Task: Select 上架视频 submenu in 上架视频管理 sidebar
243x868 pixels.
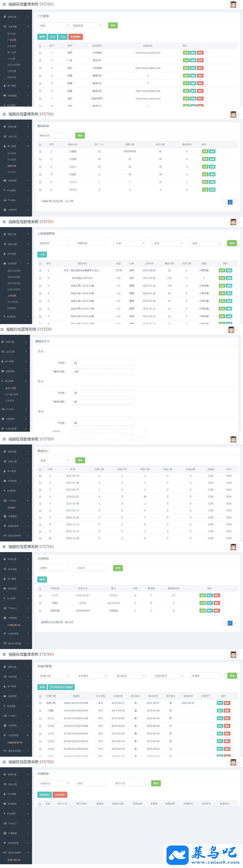Action: [x=12, y=296]
